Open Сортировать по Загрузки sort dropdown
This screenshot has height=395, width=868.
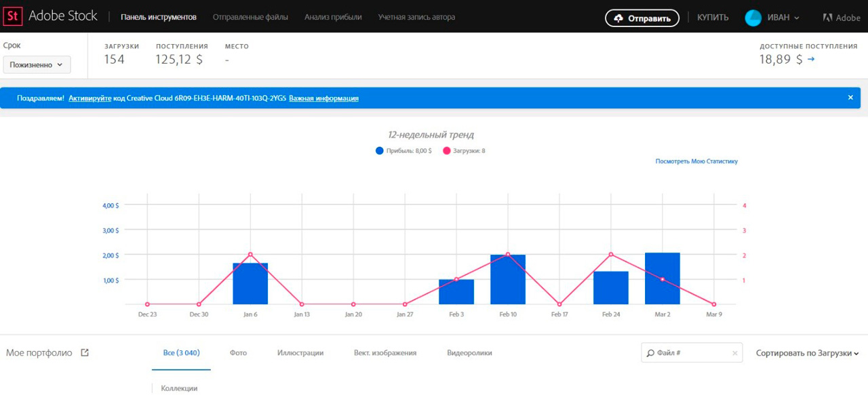point(807,353)
